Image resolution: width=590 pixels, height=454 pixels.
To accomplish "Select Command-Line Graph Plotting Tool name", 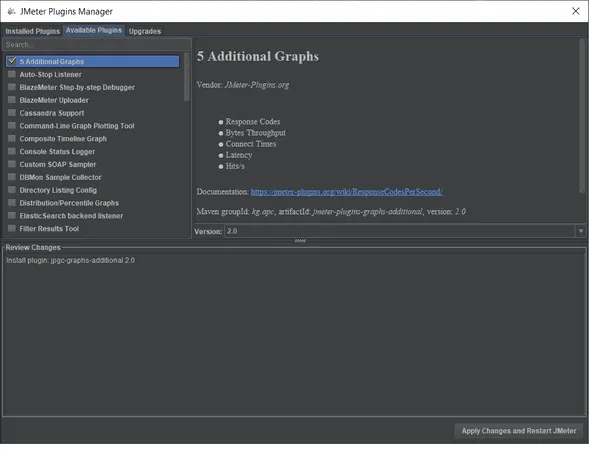I will [77, 126].
